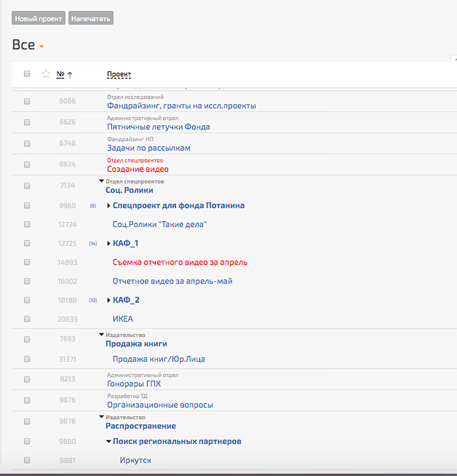Select the checkbox for project 14893
Screen dimensions: 457x476
[x=27, y=263]
